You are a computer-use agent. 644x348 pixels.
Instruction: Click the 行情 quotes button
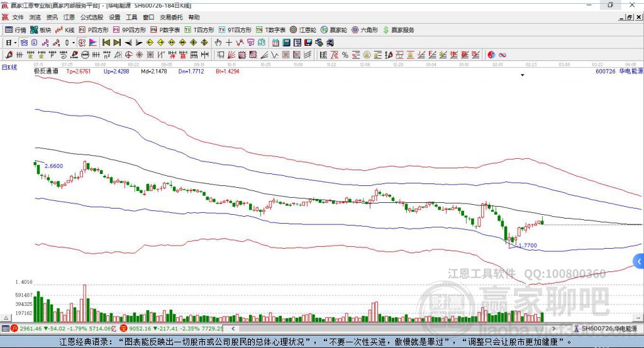tap(16, 30)
